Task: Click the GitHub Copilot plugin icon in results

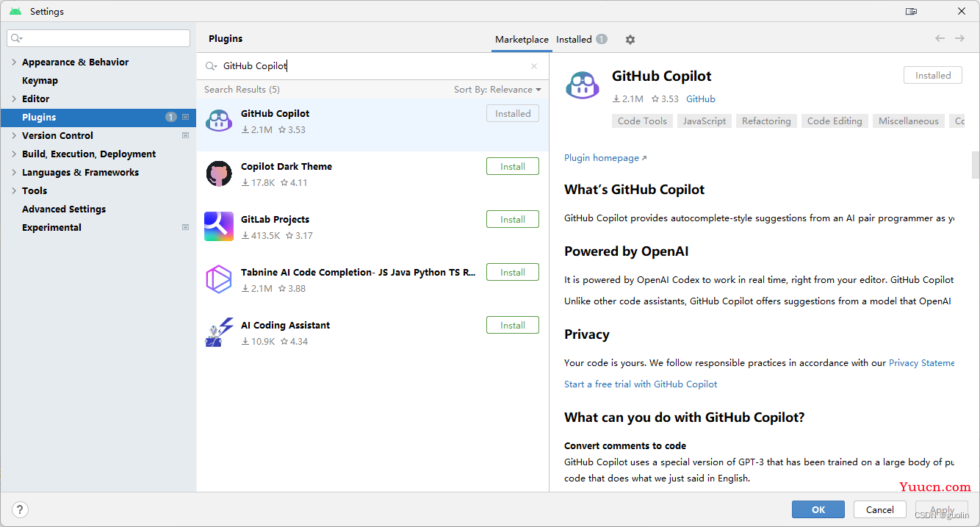Action: pos(219,121)
